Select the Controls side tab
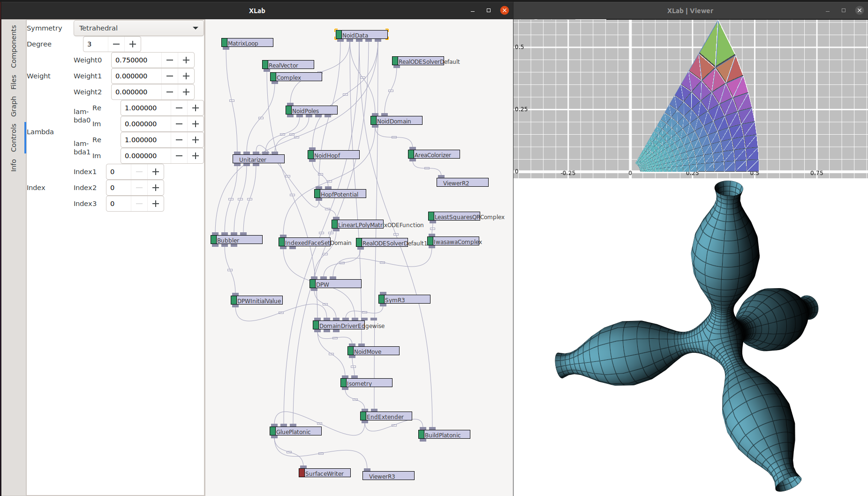The image size is (868, 496). point(14,137)
